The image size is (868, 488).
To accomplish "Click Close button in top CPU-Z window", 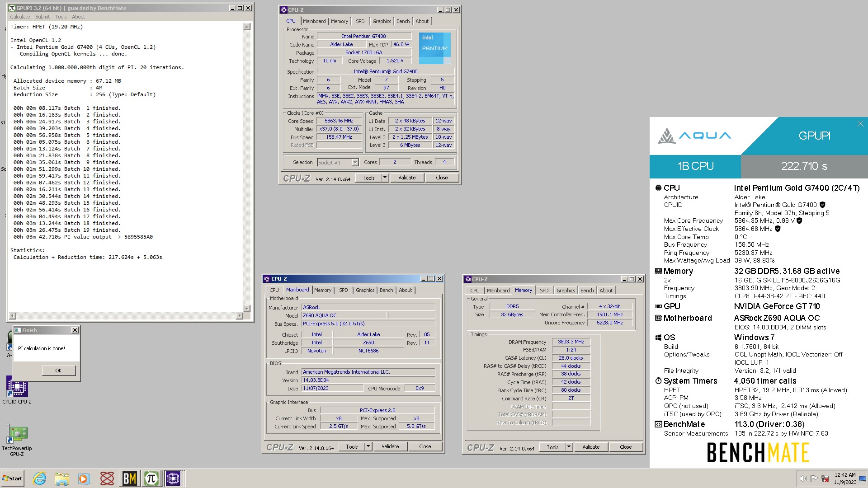I will (x=442, y=178).
